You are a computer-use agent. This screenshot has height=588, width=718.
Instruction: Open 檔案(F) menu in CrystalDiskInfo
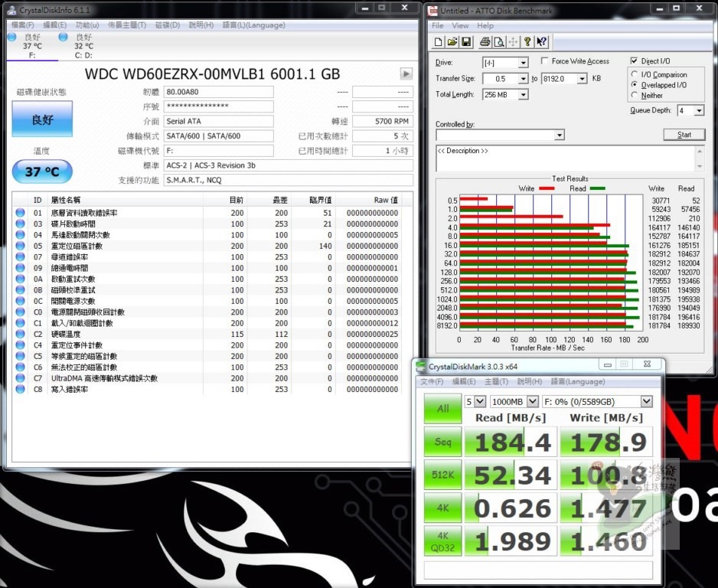(22, 25)
